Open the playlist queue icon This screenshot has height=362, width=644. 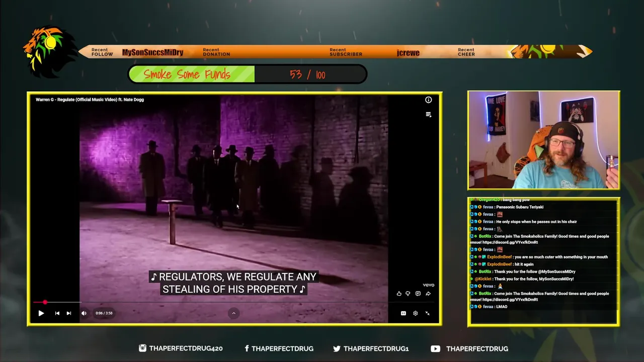428,115
